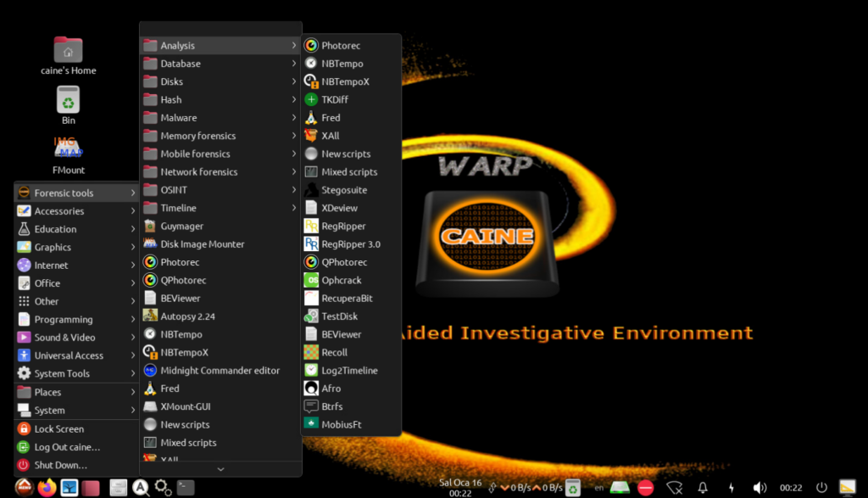Launch Firefox from the taskbar
This screenshot has height=498, width=868.
47,488
